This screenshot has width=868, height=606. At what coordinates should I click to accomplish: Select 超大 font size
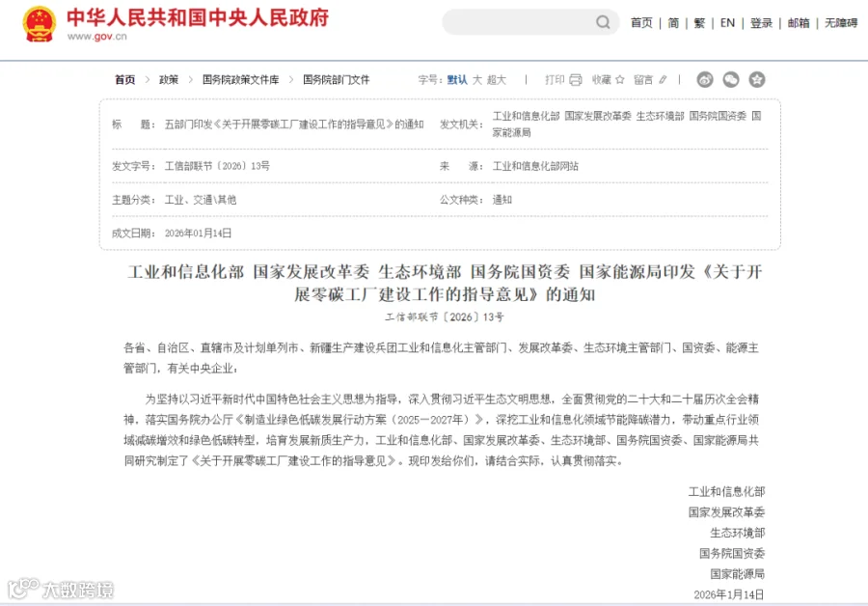click(497, 80)
